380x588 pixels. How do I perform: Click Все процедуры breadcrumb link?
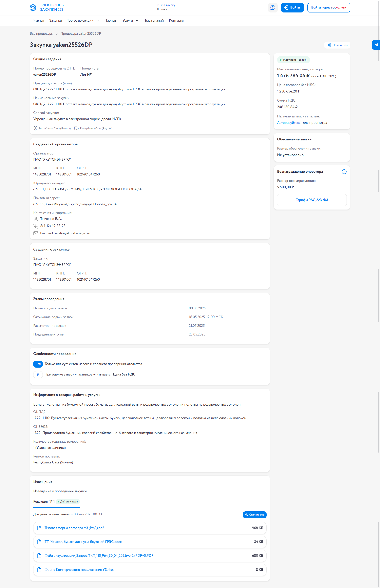tap(41, 34)
